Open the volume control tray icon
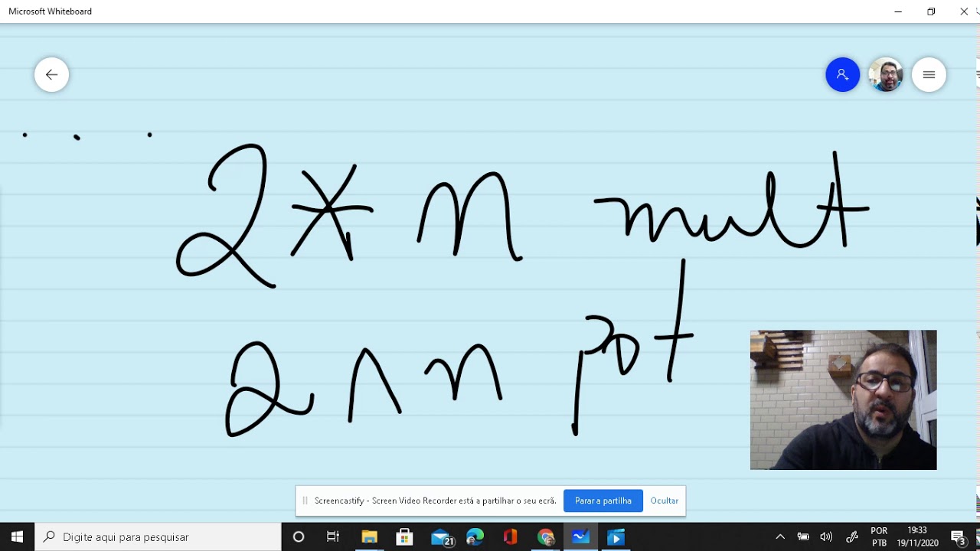Image resolution: width=980 pixels, height=551 pixels. [826, 536]
